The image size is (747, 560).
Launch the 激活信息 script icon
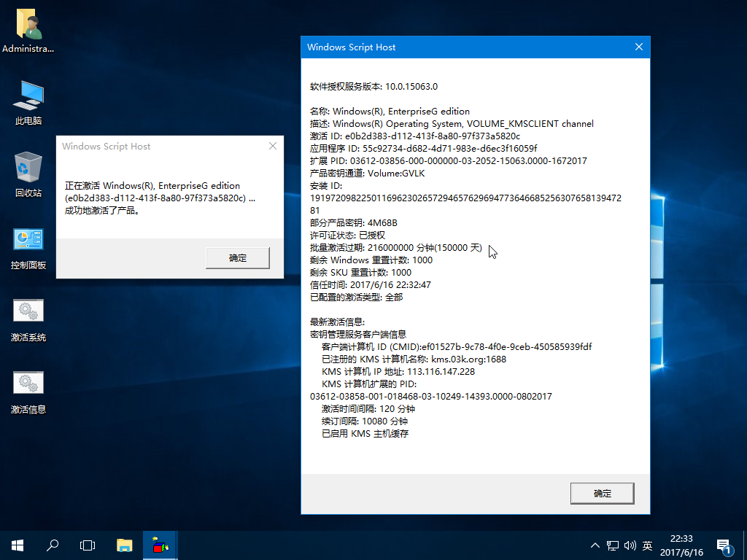click(28, 392)
